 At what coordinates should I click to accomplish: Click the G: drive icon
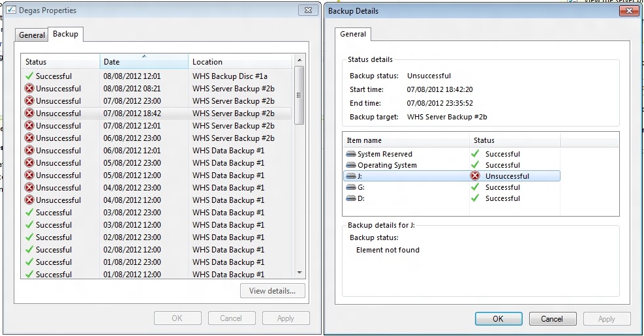pos(351,187)
